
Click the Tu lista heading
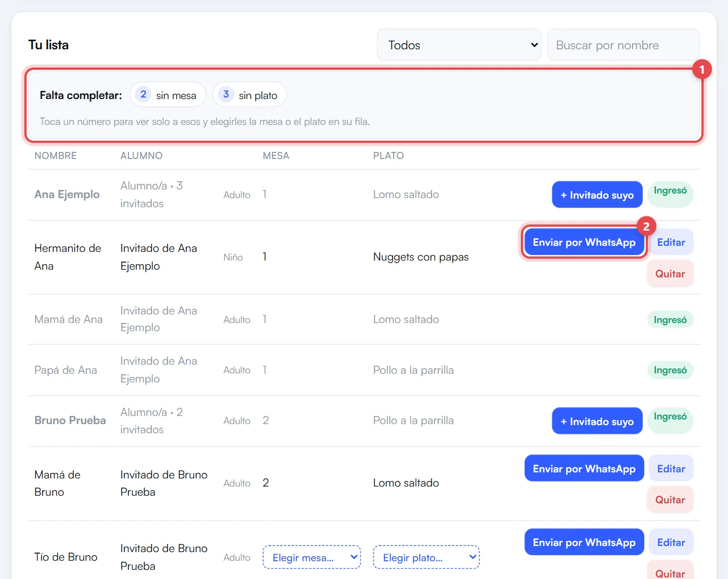48,45
